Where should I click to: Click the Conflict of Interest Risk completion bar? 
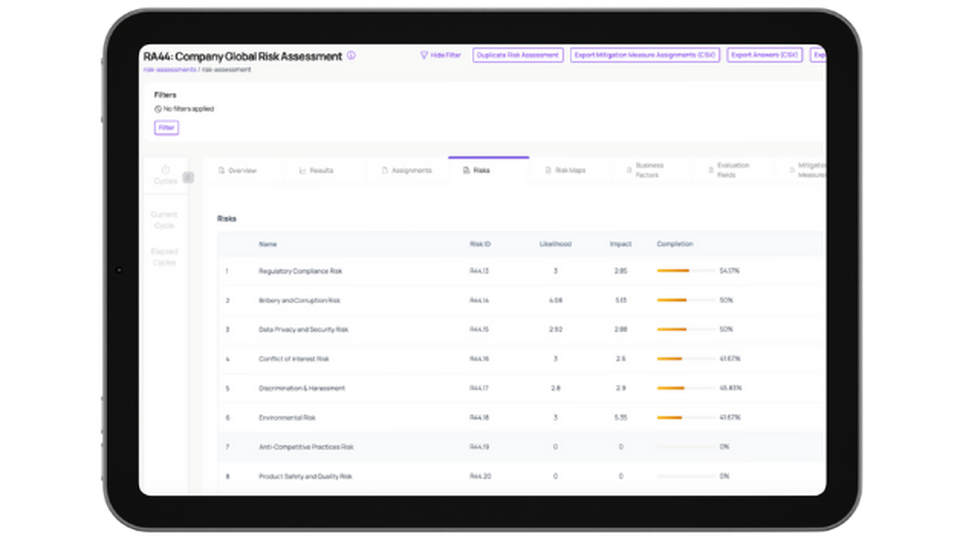(x=686, y=359)
